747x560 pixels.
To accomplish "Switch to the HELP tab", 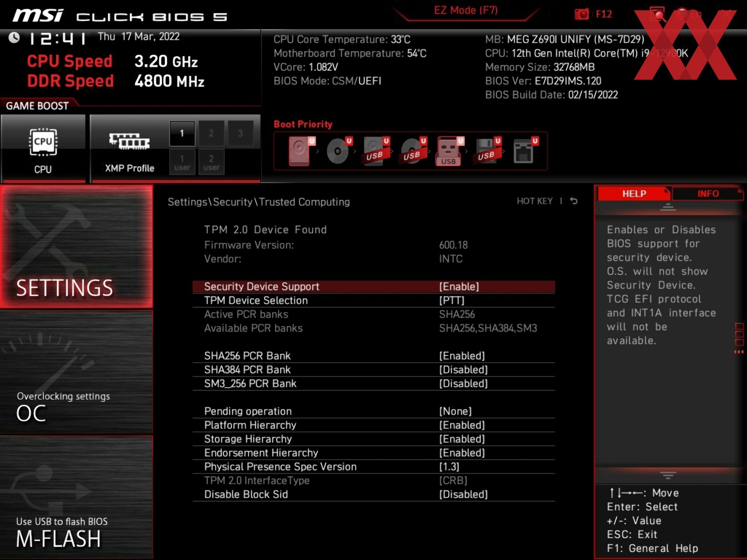I will 634,194.
